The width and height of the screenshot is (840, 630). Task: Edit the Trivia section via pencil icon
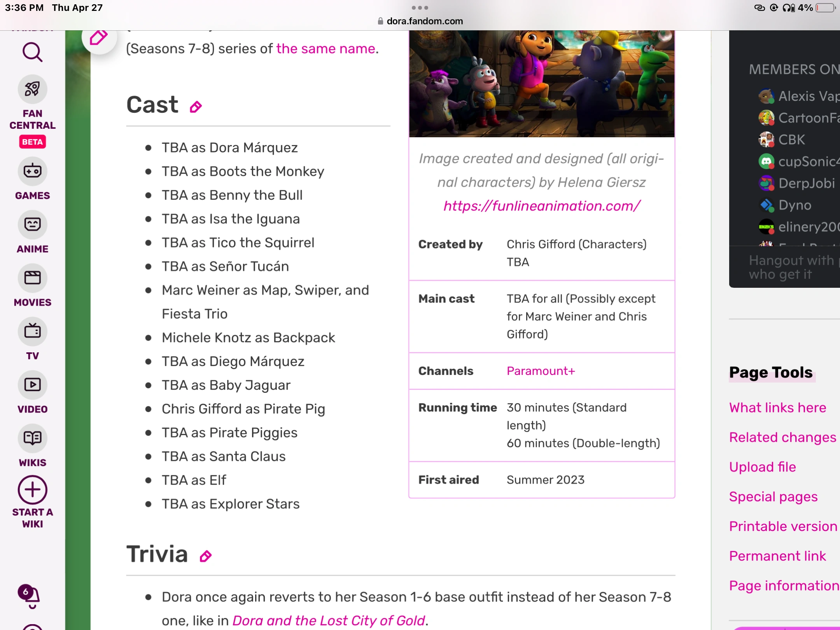pyautogui.click(x=205, y=556)
